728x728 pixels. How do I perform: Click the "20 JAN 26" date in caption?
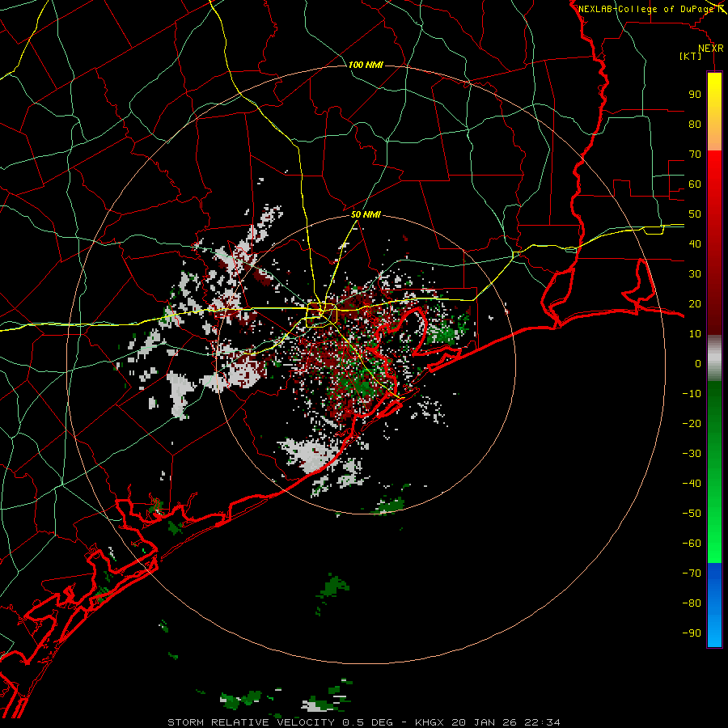coord(485,722)
